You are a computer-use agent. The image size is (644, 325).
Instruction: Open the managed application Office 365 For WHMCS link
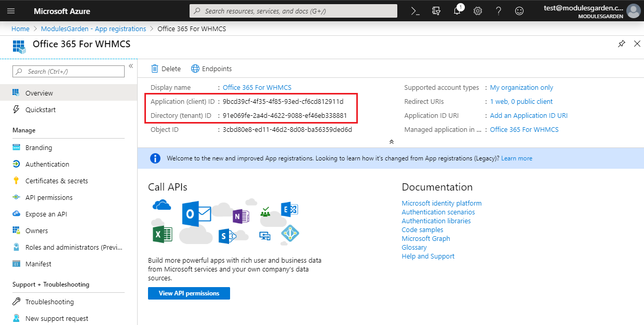click(525, 130)
